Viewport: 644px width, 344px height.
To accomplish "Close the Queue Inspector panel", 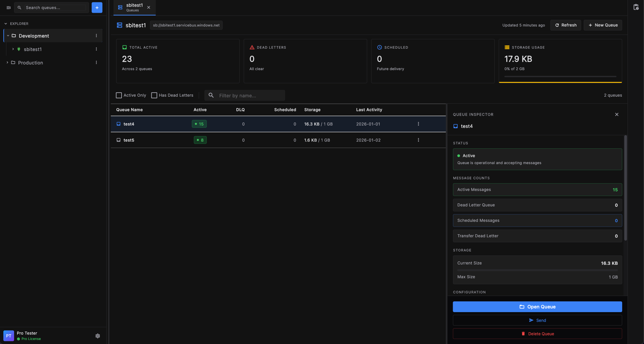I will [616, 114].
